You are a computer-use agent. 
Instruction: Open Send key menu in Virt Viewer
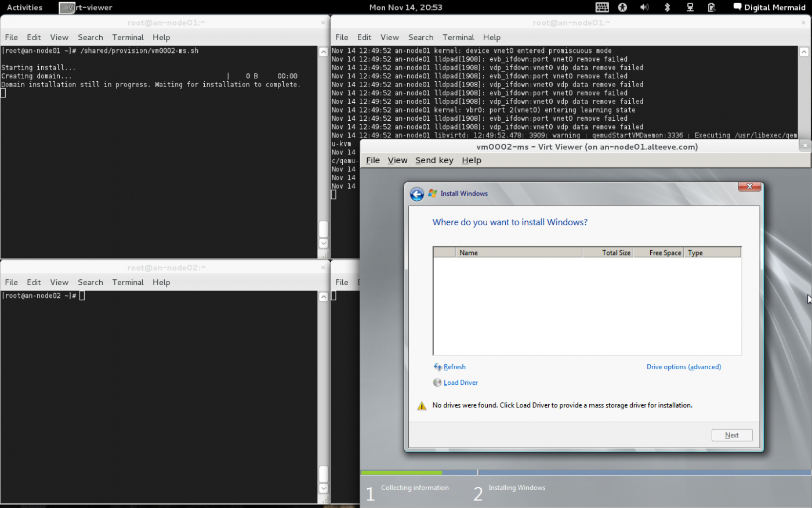434,160
